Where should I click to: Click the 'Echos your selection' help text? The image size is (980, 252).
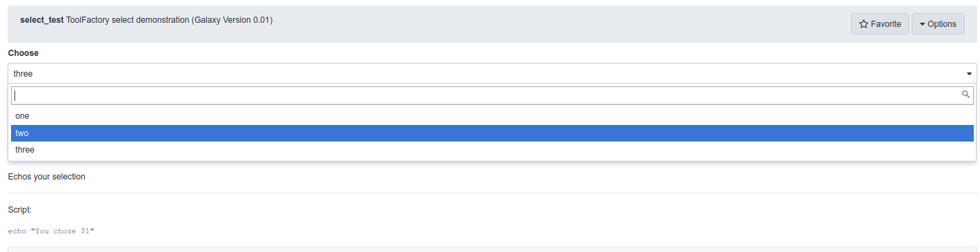click(47, 177)
